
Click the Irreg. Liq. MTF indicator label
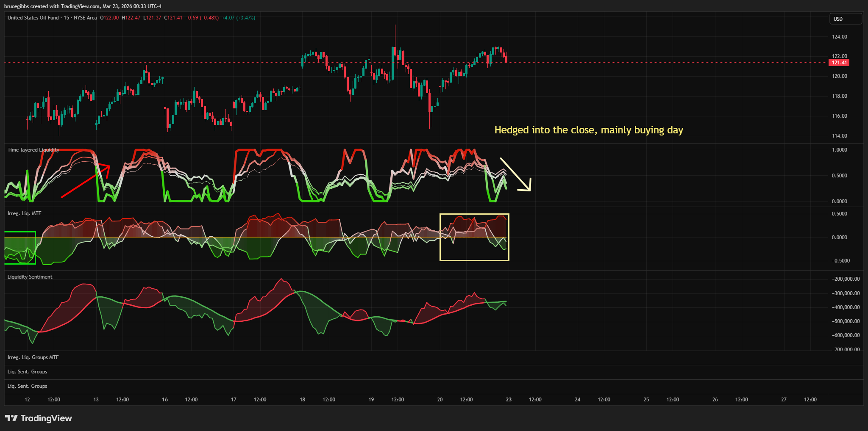(24, 213)
